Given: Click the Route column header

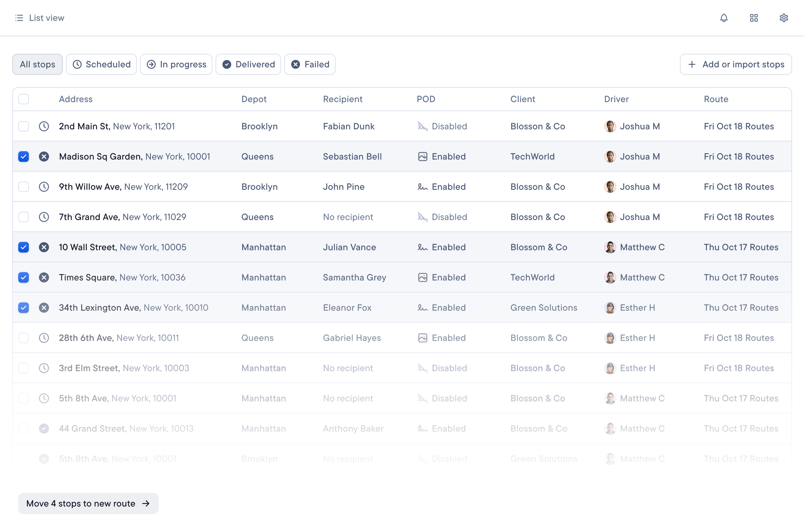Looking at the screenshot, I should click(x=716, y=99).
